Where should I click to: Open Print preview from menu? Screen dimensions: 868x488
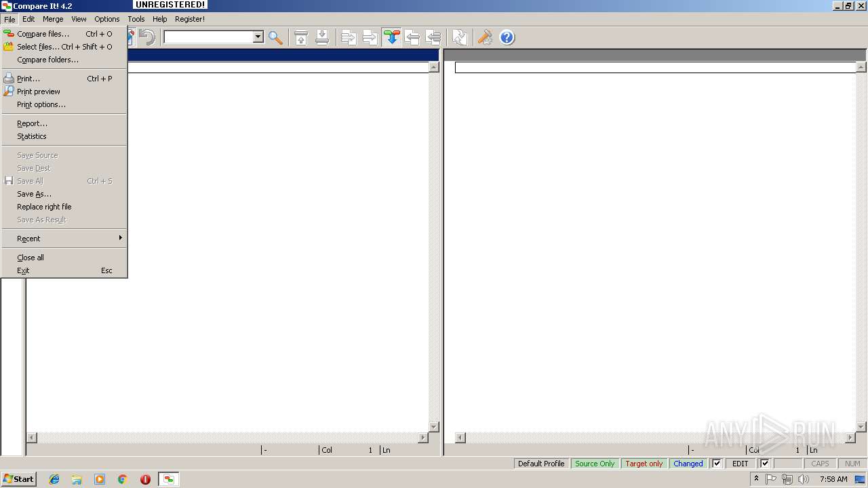[x=64, y=91]
